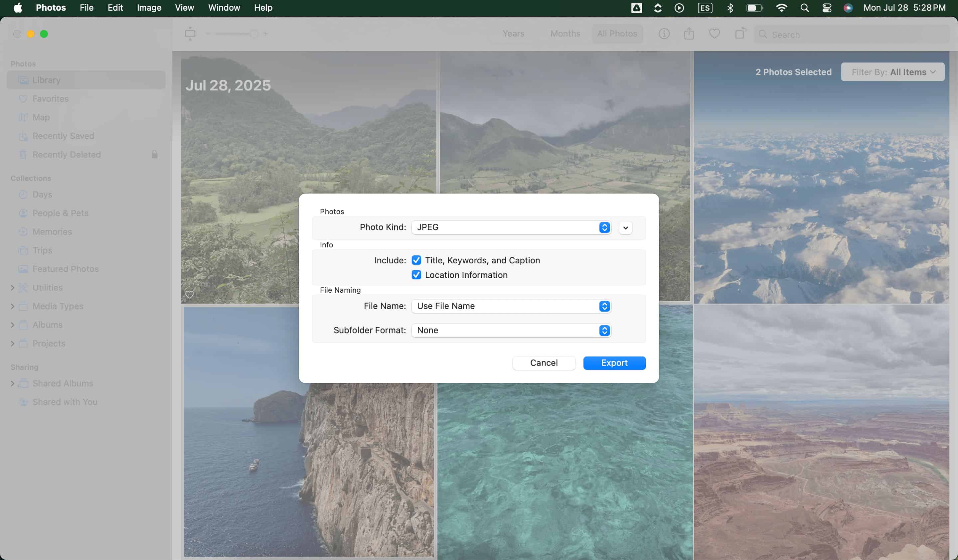Click the Info button in toolbar
This screenshot has width=958, height=560.
click(x=664, y=34)
